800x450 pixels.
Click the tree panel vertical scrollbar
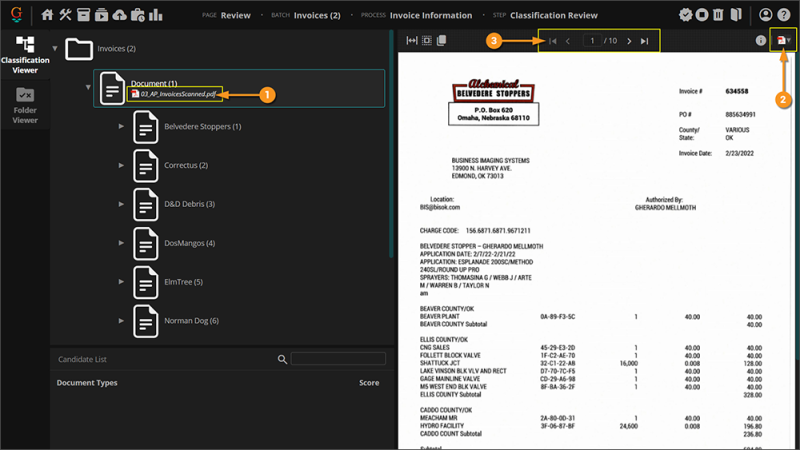[x=391, y=144]
